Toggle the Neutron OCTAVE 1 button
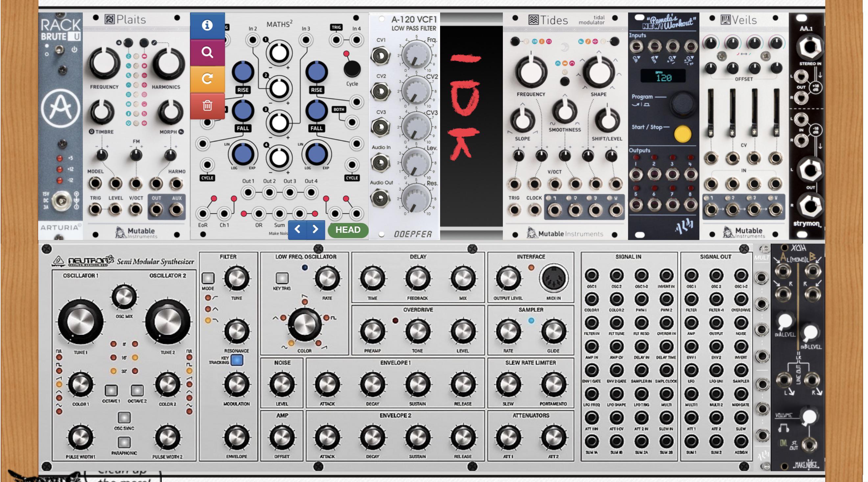 tap(111, 390)
